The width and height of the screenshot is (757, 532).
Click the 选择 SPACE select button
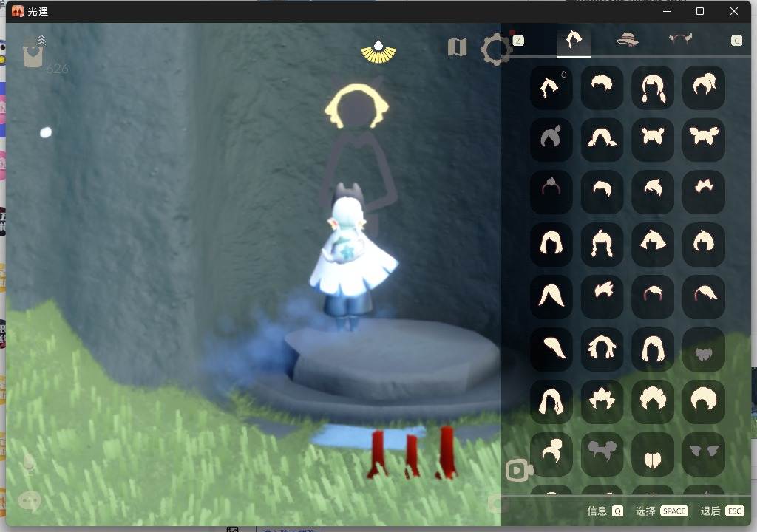click(x=662, y=511)
